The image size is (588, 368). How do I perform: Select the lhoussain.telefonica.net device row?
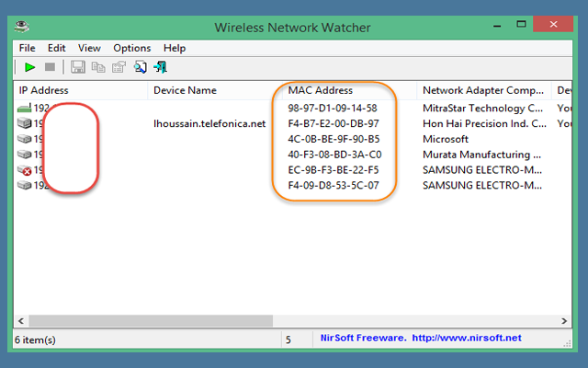coord(209,124)
